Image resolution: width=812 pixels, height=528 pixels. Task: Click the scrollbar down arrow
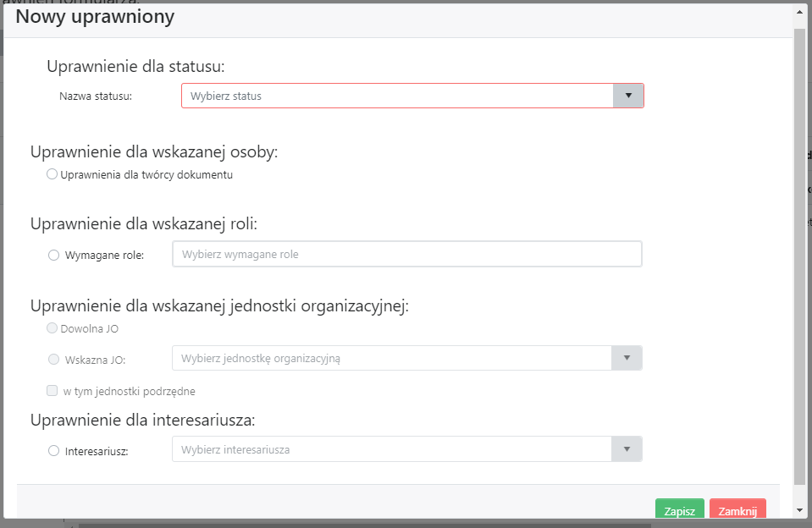800,510
